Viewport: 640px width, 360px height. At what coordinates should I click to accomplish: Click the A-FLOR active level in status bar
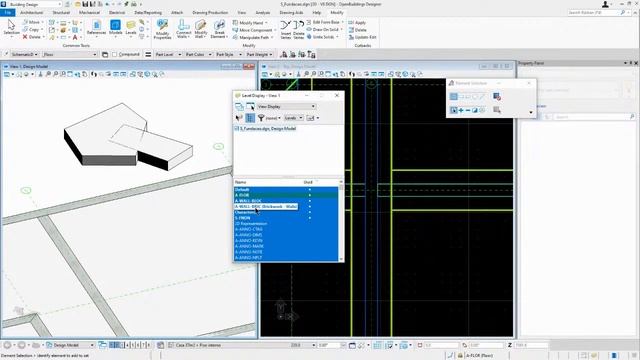[479, 356]
